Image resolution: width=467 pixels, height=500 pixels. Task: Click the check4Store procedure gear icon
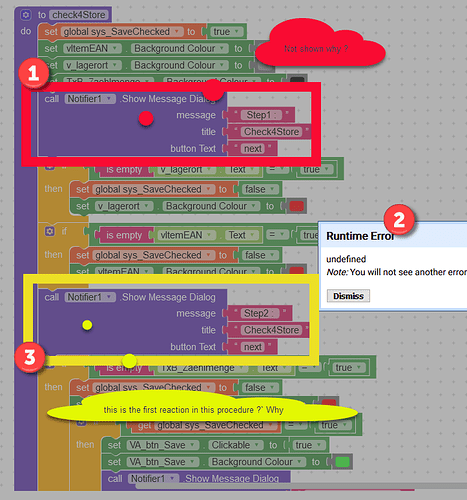[25, 15]
